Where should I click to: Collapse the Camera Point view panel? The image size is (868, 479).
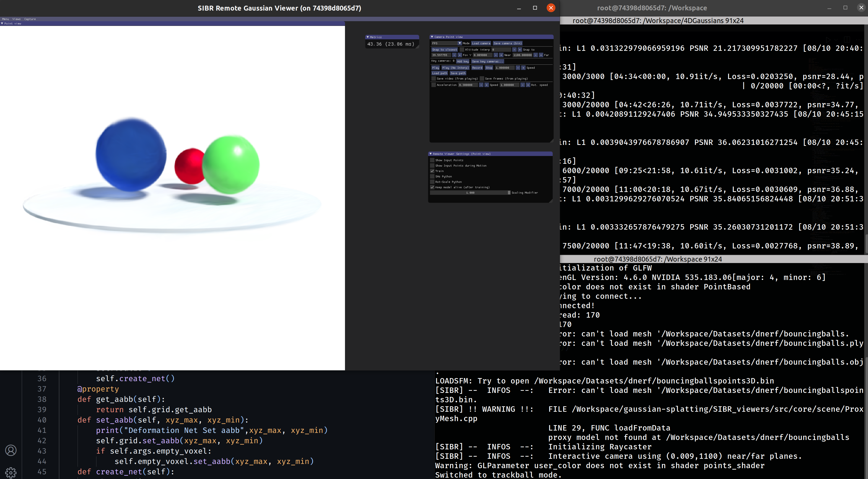[x=432, y=37]
